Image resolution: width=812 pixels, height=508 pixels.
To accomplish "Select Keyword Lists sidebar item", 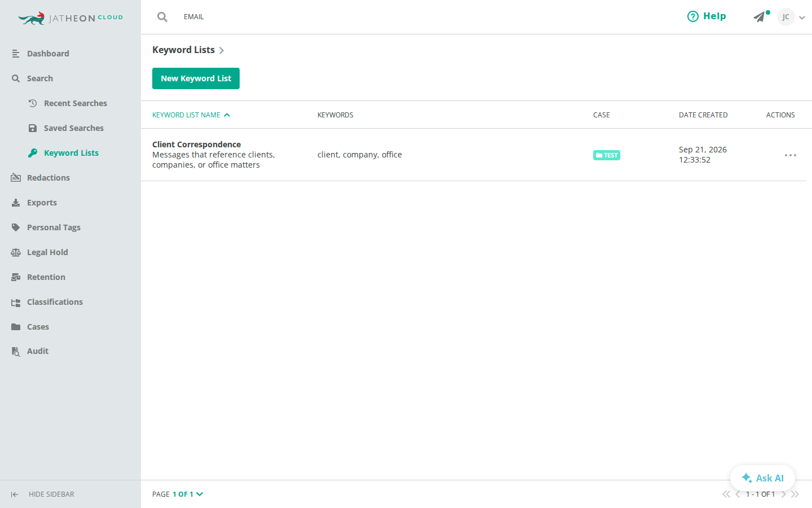I will (70, 153).
